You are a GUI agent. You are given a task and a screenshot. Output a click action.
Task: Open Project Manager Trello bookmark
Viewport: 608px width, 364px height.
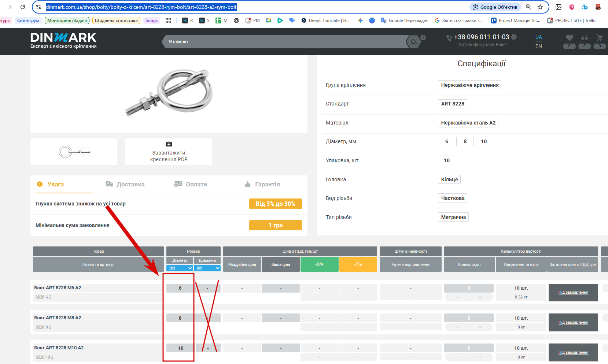516,21
